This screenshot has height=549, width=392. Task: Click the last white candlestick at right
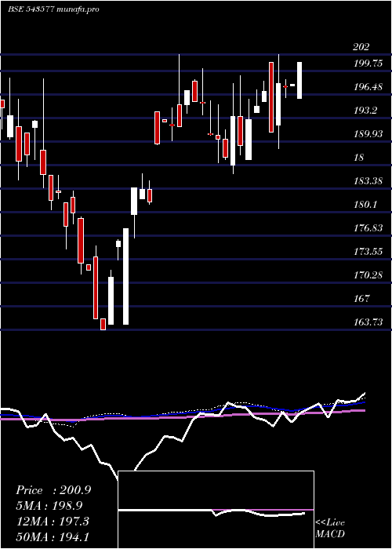point(299,80)
